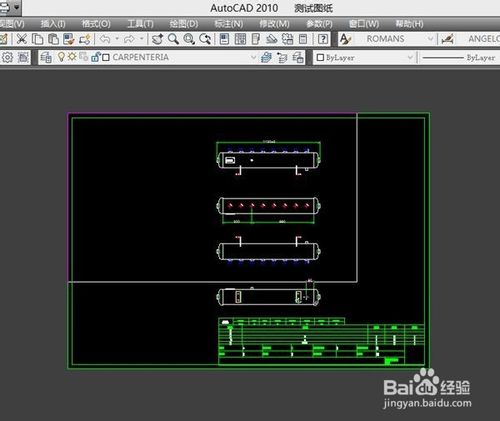500x421 pixels.
Task: Click the icon right of the gear
Action: (x=23, y=57)
